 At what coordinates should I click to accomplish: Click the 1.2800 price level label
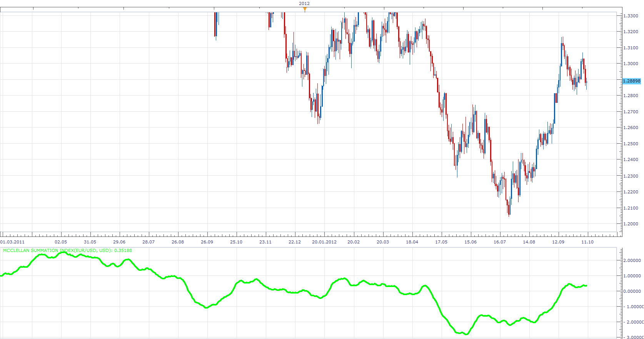pyautogui.click(x=631, y=96)
